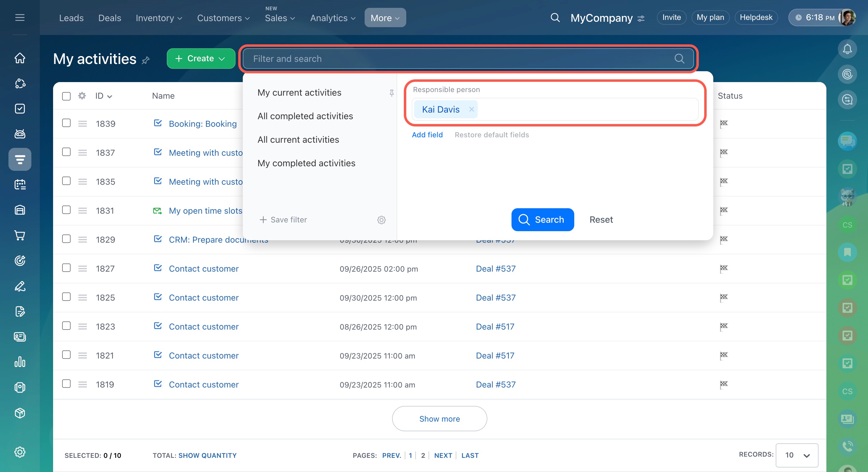This screenshot has height=472, width=868.
Task: Click the notifications bell icon
Action: coord(847,49)
